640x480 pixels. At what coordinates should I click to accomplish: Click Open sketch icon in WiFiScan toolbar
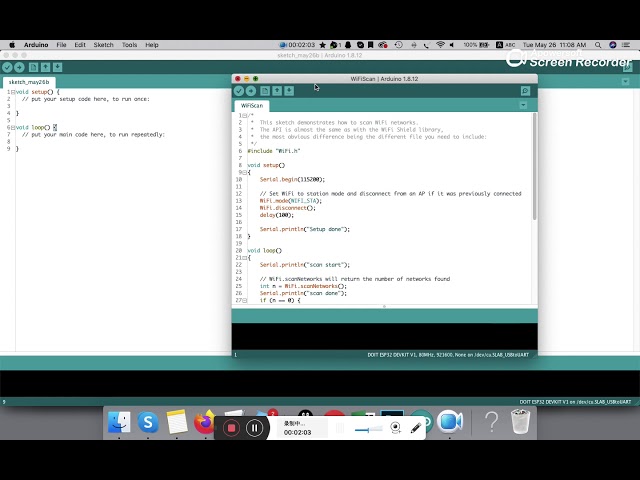(277, 91)
